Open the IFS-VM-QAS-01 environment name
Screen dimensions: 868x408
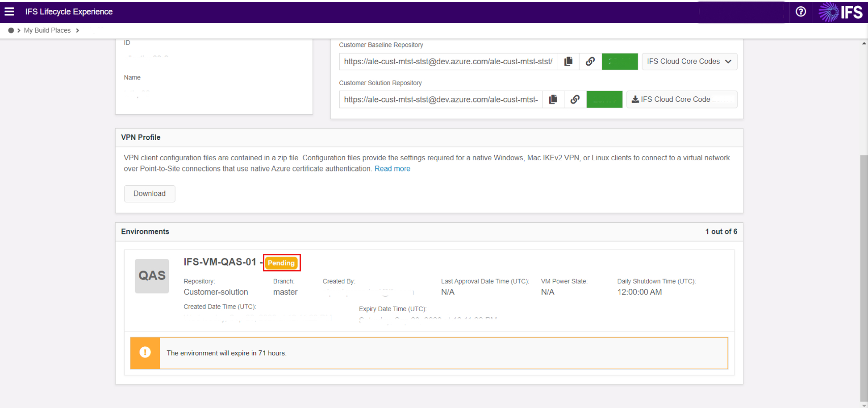(x=220, y=262)
